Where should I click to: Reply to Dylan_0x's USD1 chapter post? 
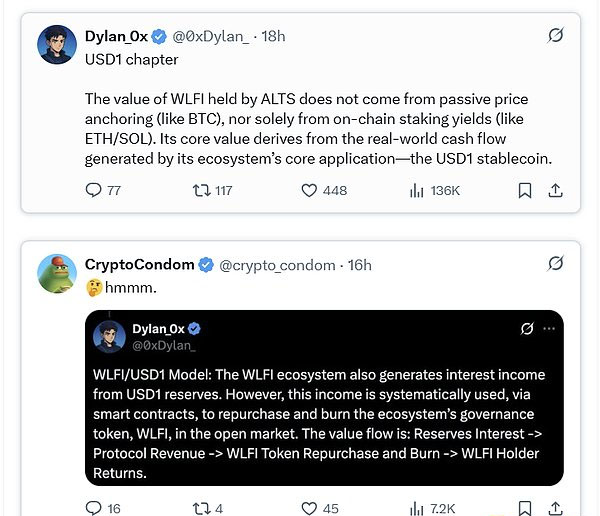click(x=94, y=190)
